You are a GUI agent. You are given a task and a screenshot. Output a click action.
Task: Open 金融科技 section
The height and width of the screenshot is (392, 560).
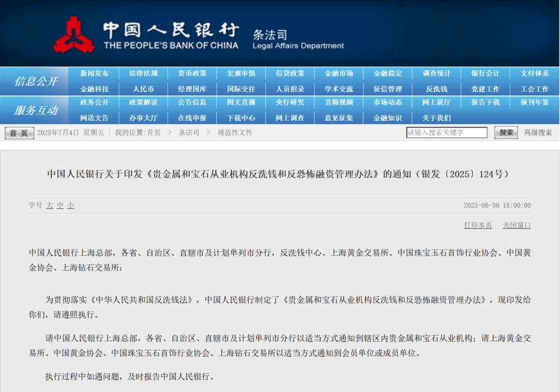coord(94,89)
